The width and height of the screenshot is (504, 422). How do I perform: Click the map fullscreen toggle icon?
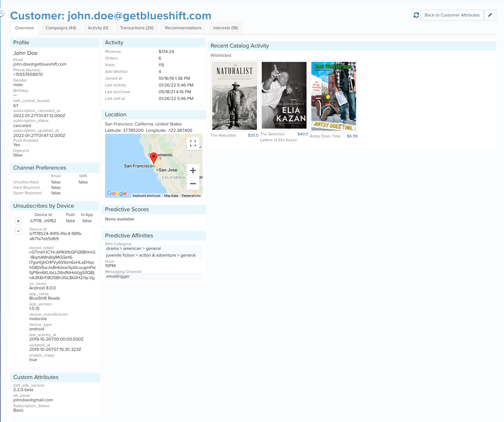tap(193, 143)
